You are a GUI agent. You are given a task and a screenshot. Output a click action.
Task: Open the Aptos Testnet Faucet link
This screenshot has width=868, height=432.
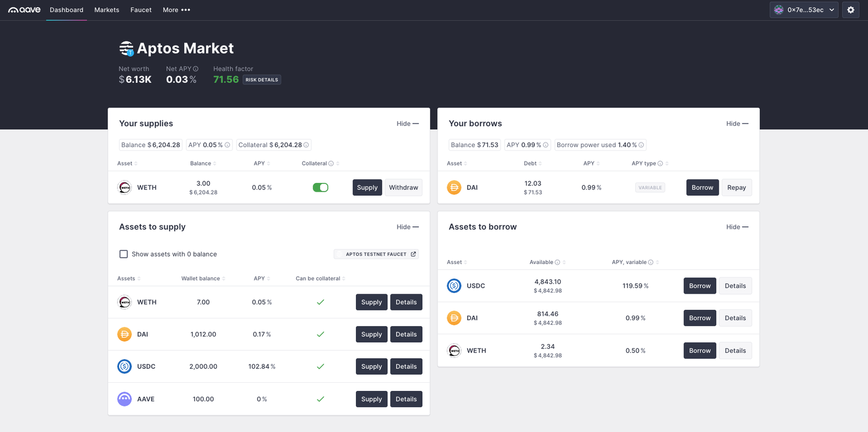376,254
